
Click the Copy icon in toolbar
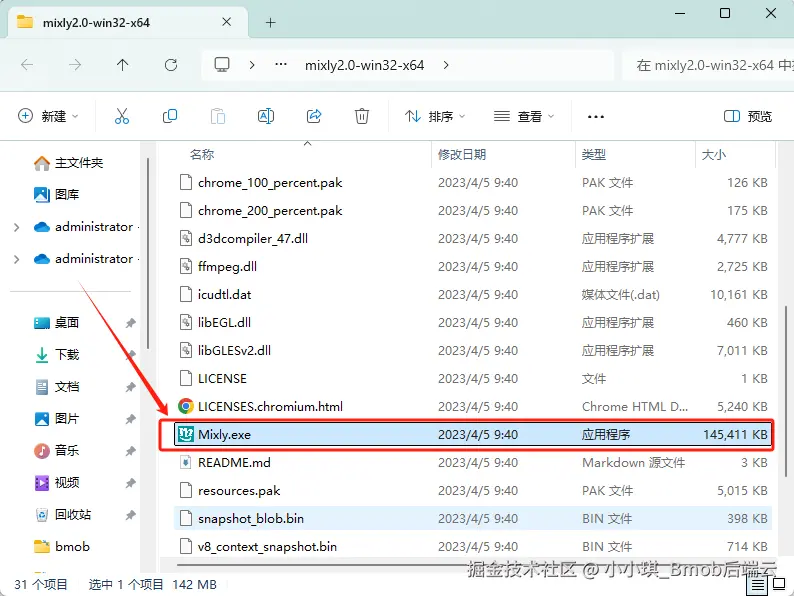(170, 116)
